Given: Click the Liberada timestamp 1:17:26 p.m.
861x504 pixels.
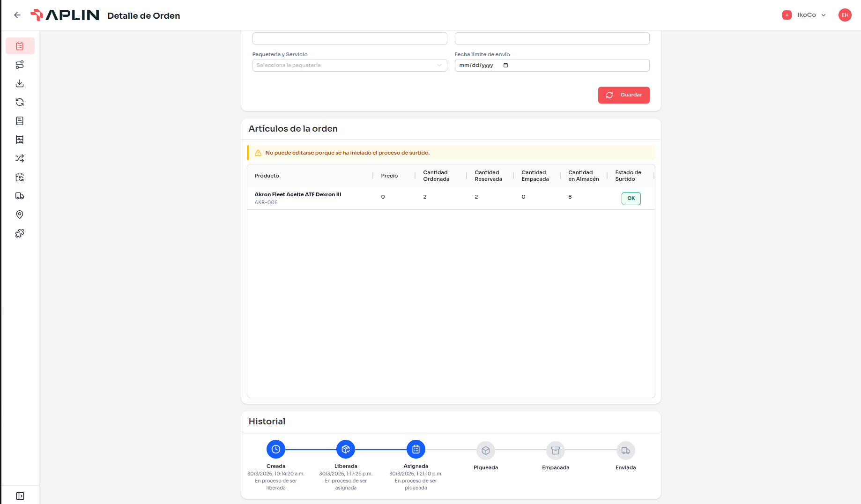Looking at the screenshot, I should (x=346, y=474).
